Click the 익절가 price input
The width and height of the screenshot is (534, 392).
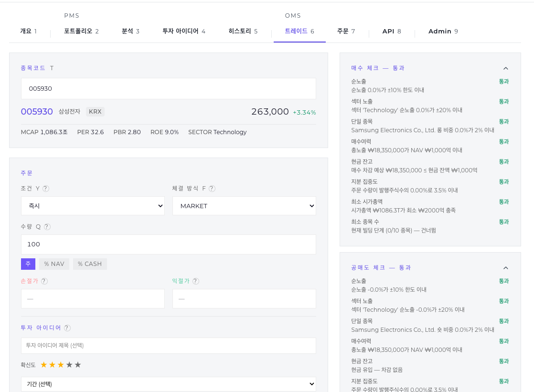(244, 299)
